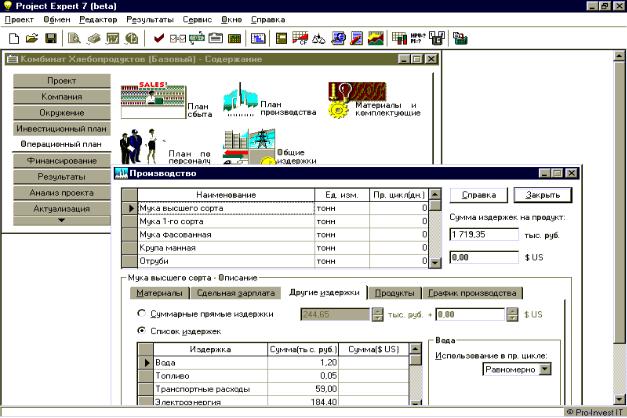Expand sidebar list with bottom arrow button
The width and height of the screenshot is (627, 418).
tap(62, 220)
